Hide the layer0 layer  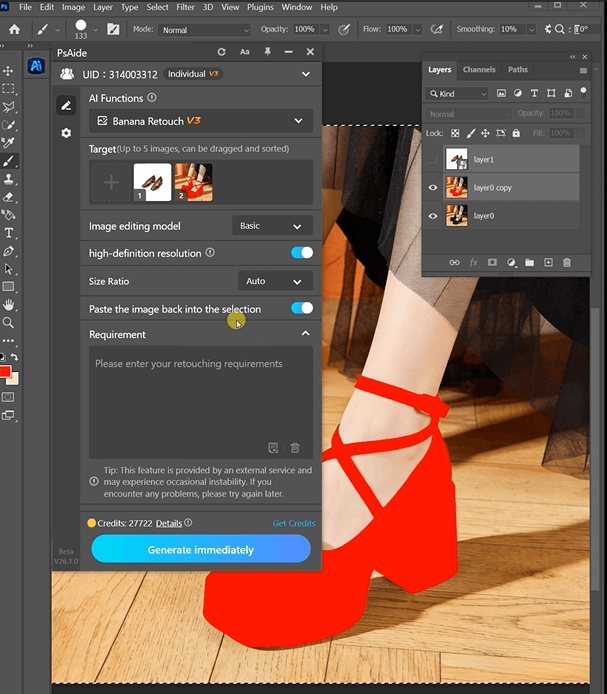pyautogui.click(x=433, y=216)
